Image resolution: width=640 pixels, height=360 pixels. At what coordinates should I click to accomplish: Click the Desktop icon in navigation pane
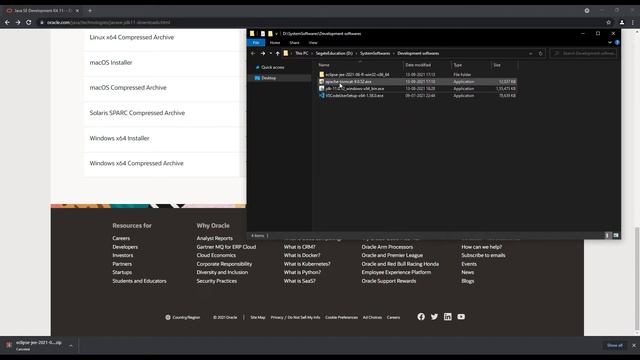(257, 78)
